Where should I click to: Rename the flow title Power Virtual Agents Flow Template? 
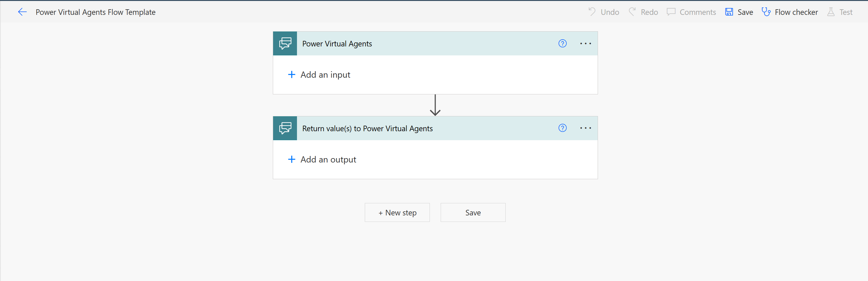point(96,12)
